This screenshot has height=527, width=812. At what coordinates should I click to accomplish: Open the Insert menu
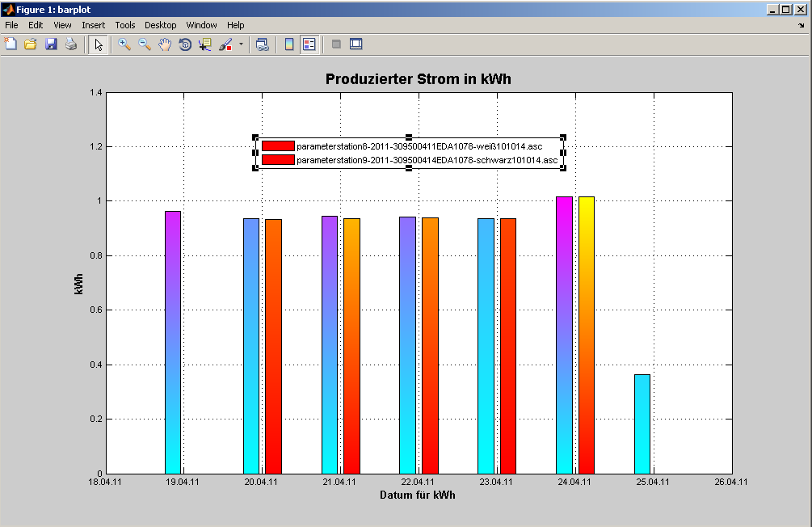pyautogui.click(x=93, y=25)
